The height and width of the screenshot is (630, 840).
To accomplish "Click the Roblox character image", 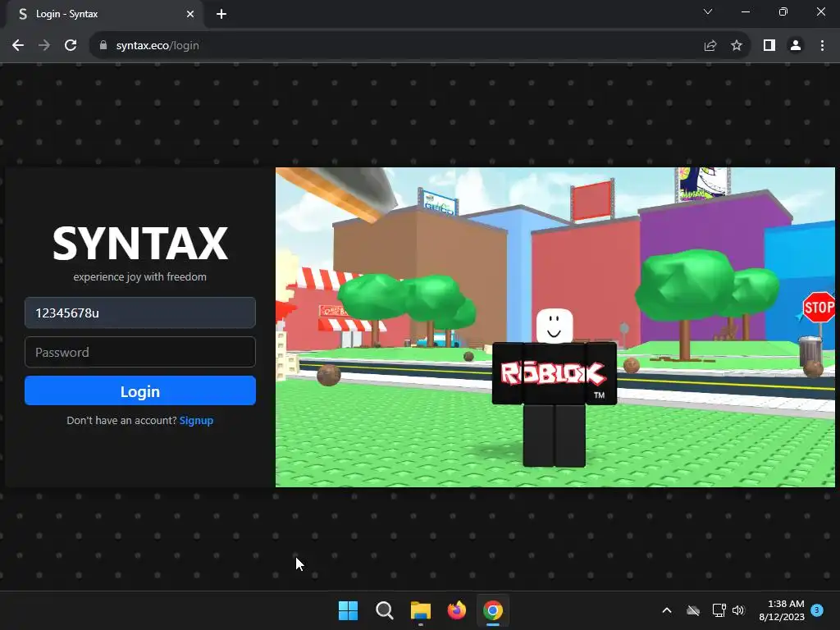I will coord(555,387).
